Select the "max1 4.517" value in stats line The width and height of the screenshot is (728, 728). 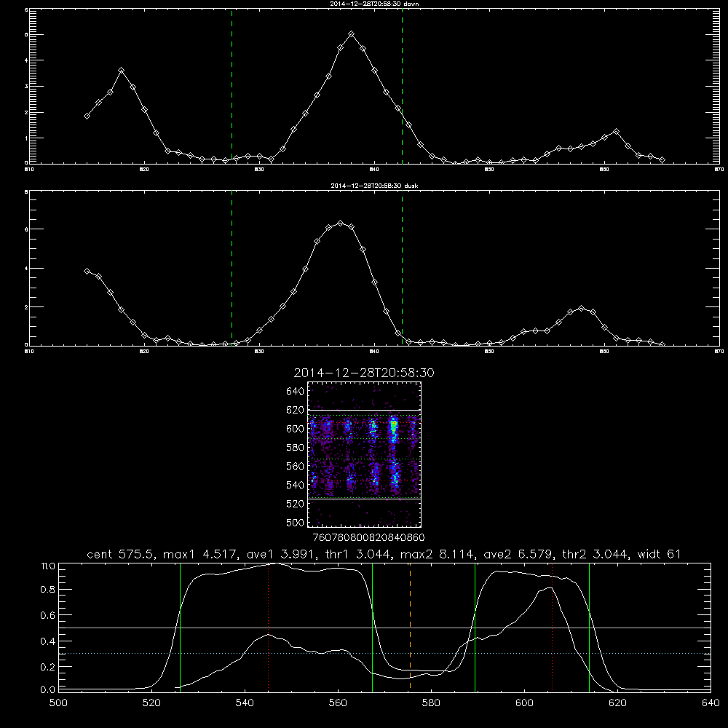click(x=201, y=554)
